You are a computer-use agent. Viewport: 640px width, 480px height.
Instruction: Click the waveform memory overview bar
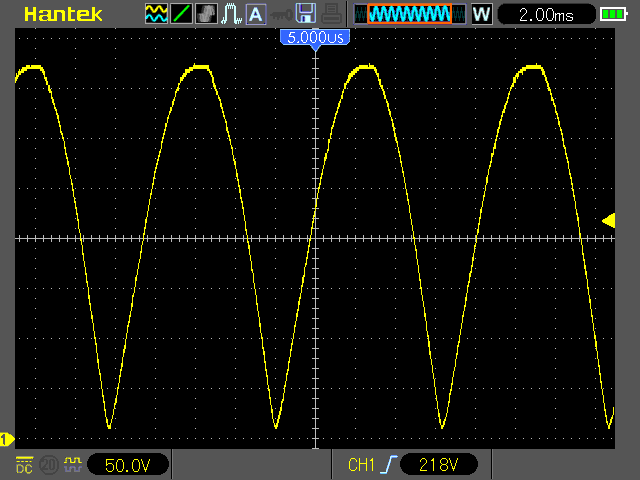(x=409, y=14)
